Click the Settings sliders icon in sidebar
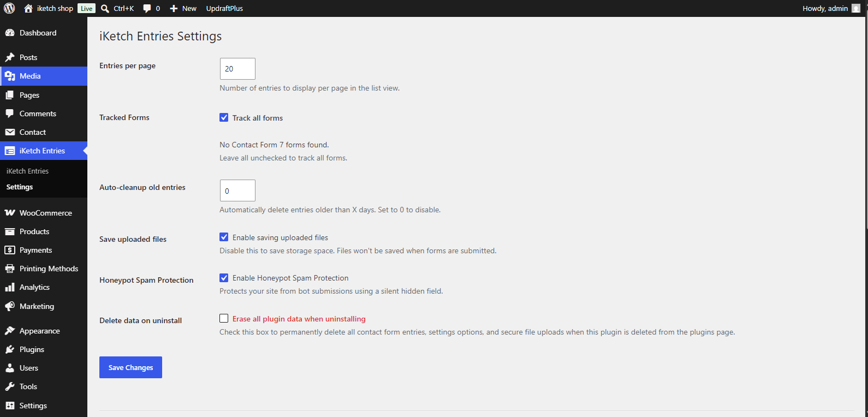Screen dimensions: 868x417 (10, 406)
